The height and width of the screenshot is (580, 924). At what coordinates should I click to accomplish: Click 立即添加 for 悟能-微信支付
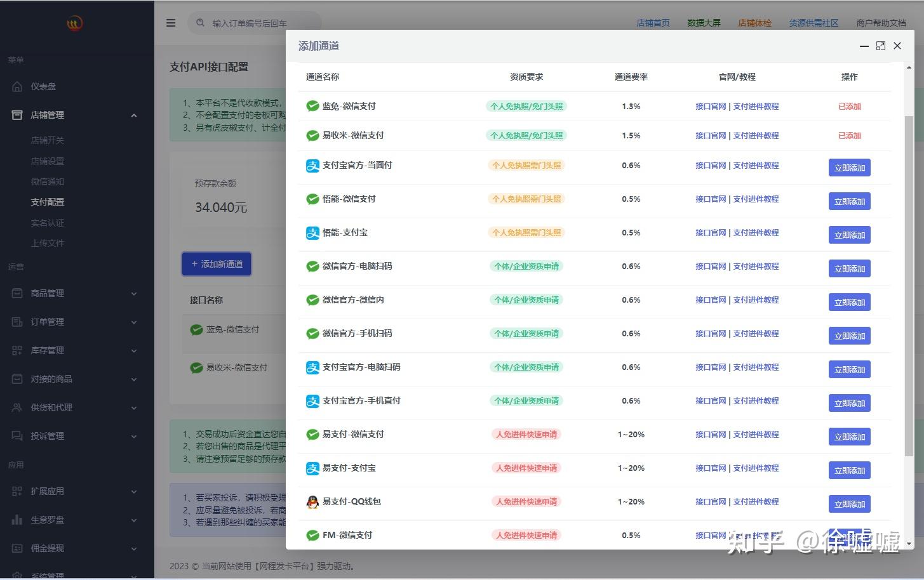tap(850, 201)
